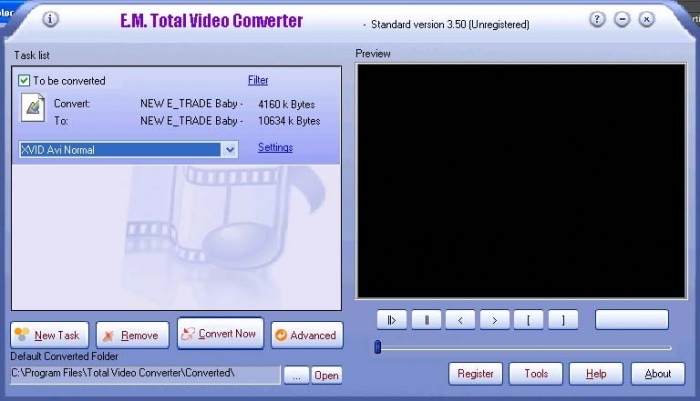Click the task file document icon
700x401 pixels.
coord(33,108)
